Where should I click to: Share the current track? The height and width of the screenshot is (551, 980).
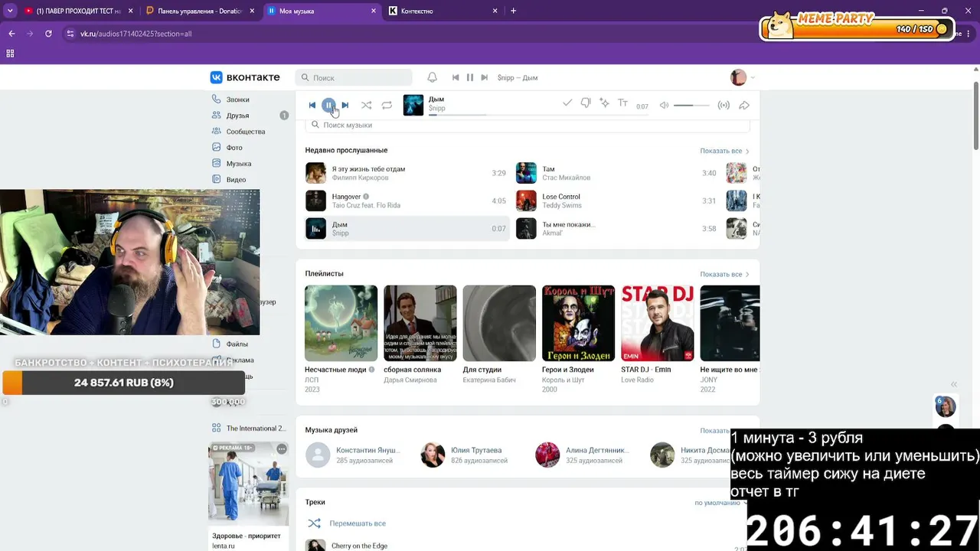[743, 105]
